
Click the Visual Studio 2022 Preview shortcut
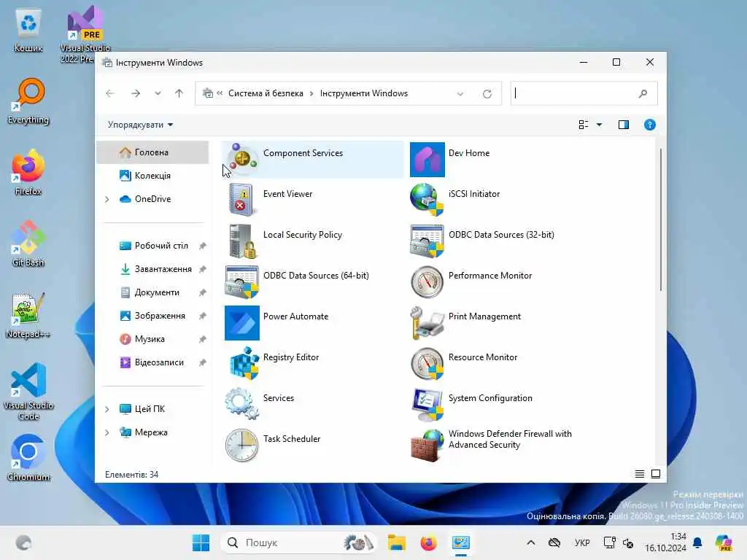pos(85,34)
